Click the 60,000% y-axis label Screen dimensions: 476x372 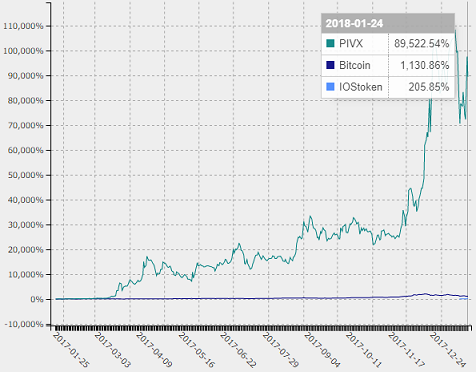click(x=26, y=150)
